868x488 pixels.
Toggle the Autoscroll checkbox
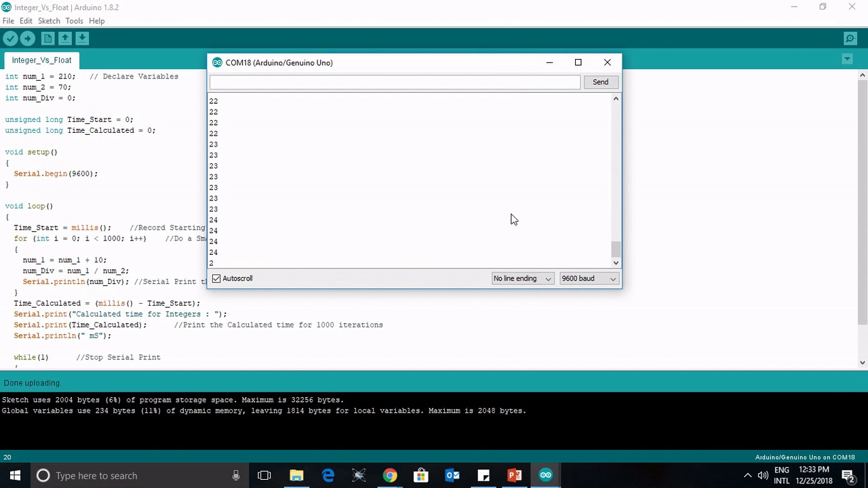click(216, 279)
